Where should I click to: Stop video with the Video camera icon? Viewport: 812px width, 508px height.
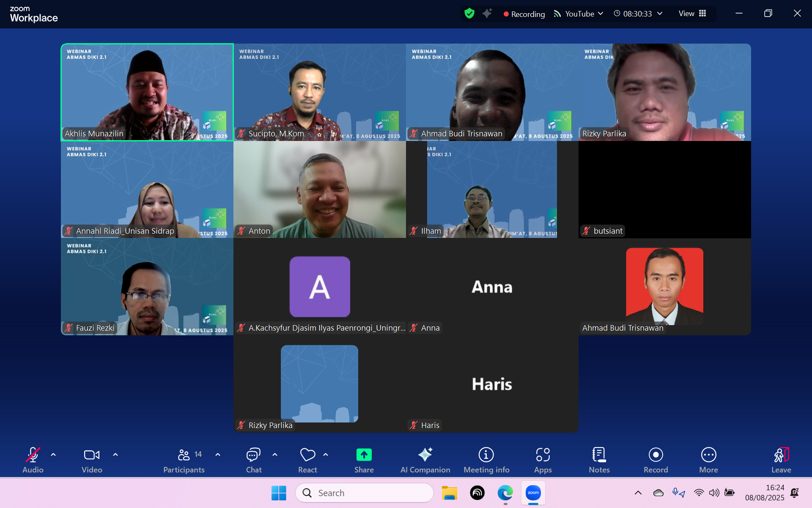(91, 454)
